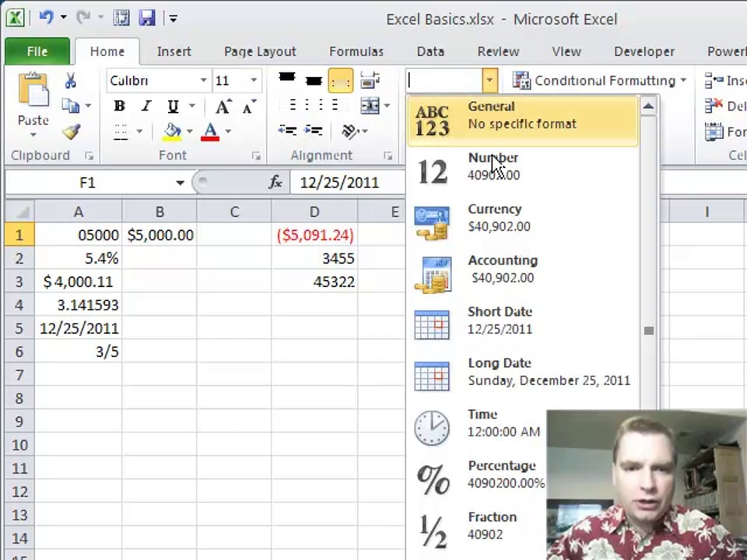
Task: Open the Font dialog launcher
Action: 256,156
